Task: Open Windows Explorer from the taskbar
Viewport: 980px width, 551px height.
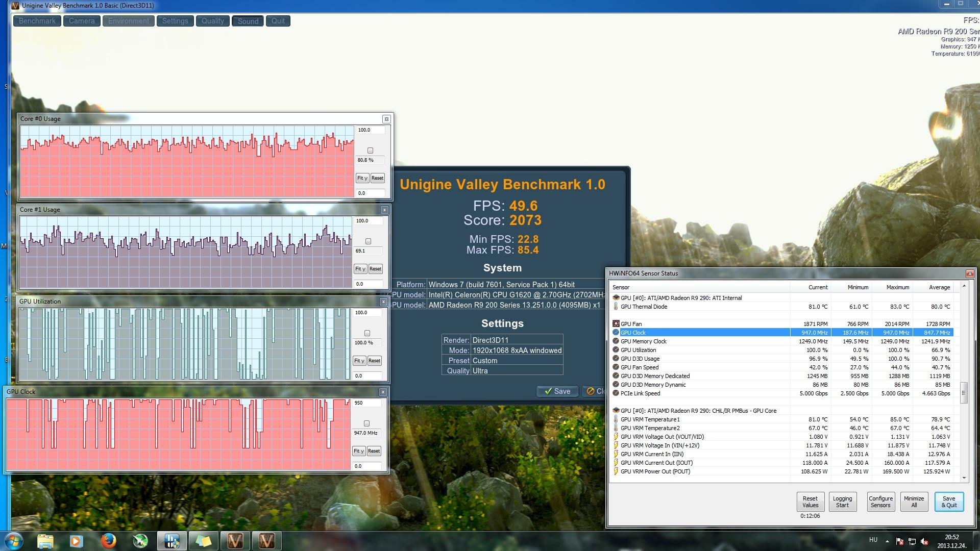Action: [45, 541]
